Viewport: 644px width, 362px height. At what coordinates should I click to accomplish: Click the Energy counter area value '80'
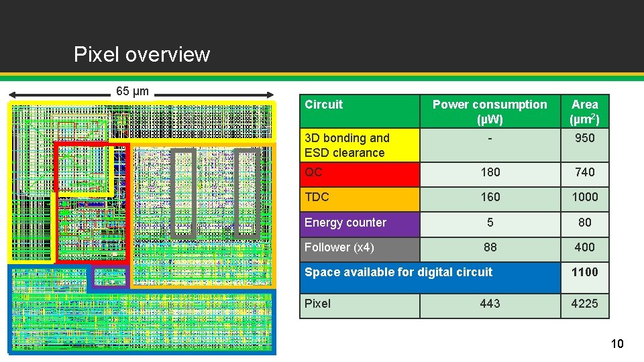[585, 223]
